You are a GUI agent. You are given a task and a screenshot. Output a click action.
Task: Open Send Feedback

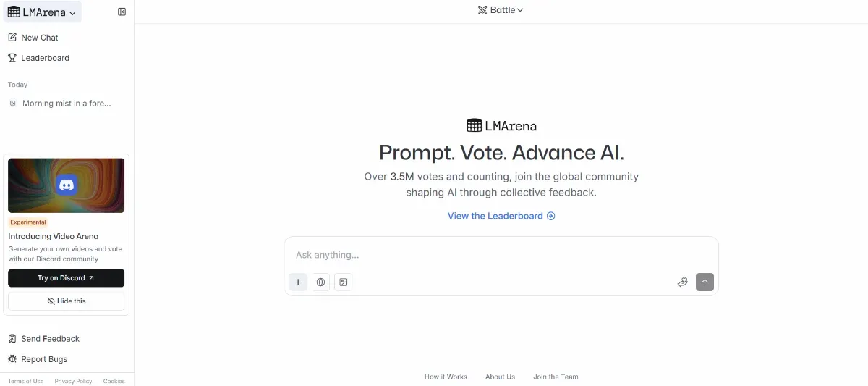tap(50, 339)
